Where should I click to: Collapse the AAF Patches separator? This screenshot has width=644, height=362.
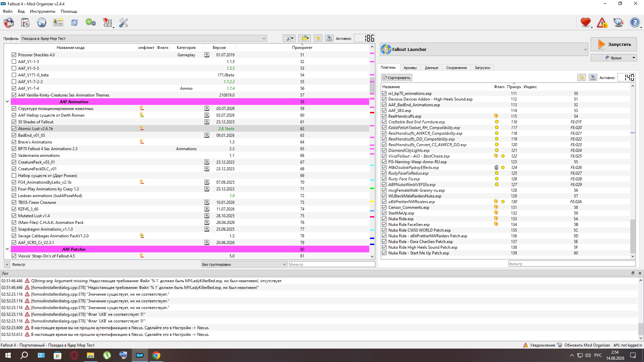click(7, 249)
